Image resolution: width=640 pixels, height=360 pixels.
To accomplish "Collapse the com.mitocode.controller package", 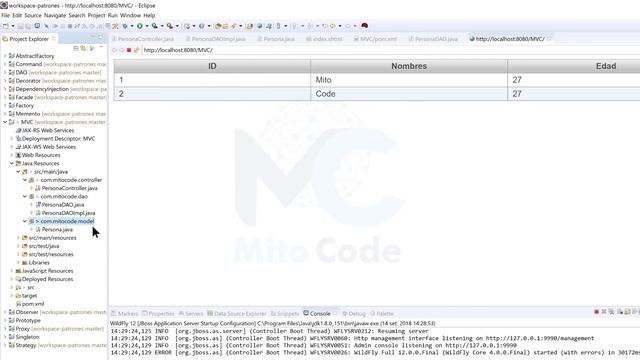I will coord(24,180).
